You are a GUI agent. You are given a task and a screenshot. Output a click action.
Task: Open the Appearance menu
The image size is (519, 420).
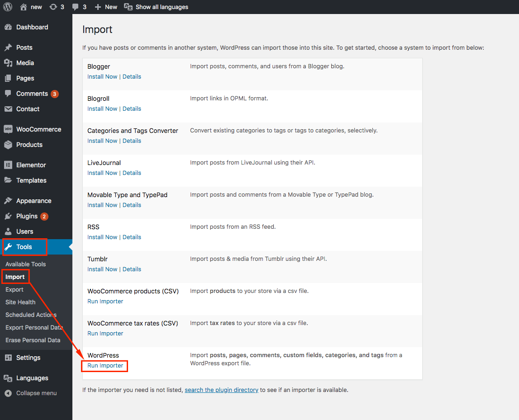33,201
